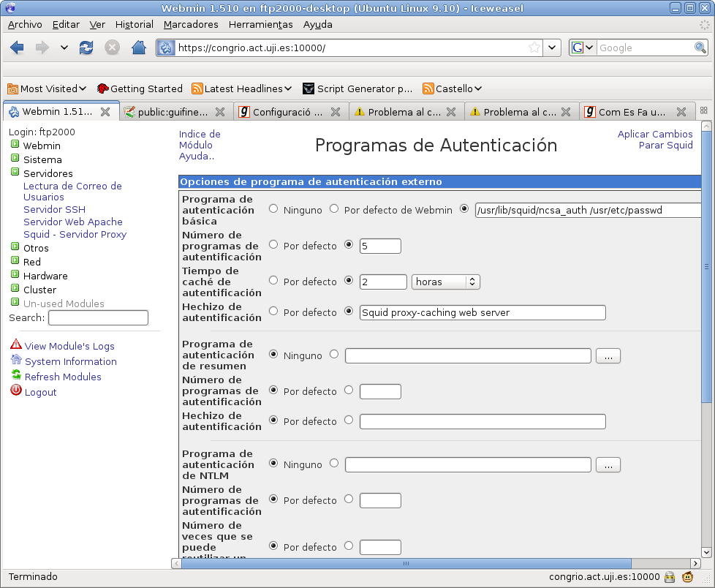Click the Aplicar Cambios link

pos(654,134)
